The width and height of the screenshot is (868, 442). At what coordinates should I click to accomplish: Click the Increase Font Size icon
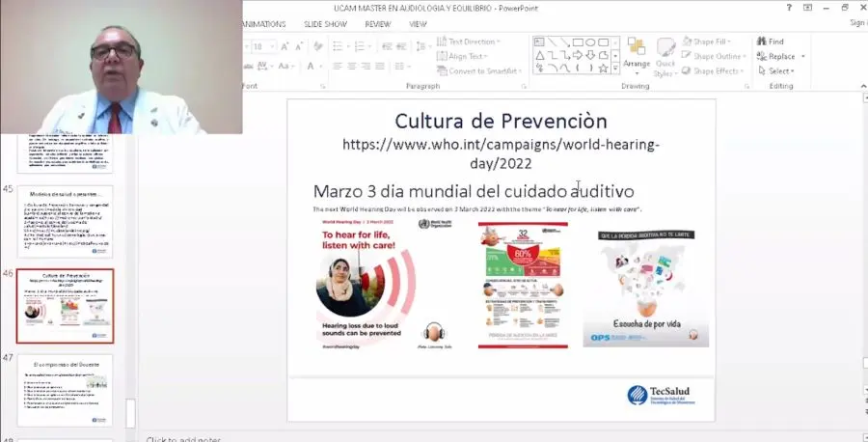pos(286,46)
